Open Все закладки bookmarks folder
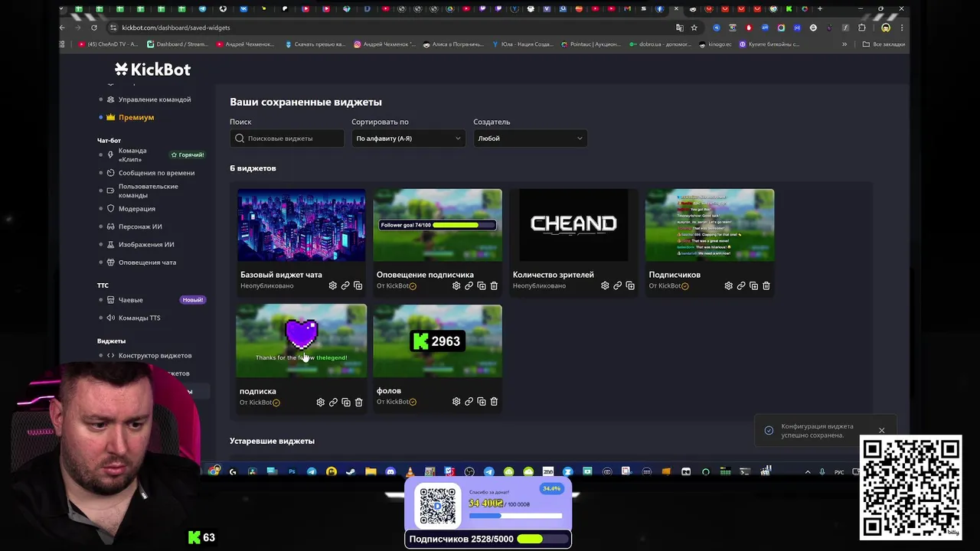The image size is (980, 551). point(884,44)
